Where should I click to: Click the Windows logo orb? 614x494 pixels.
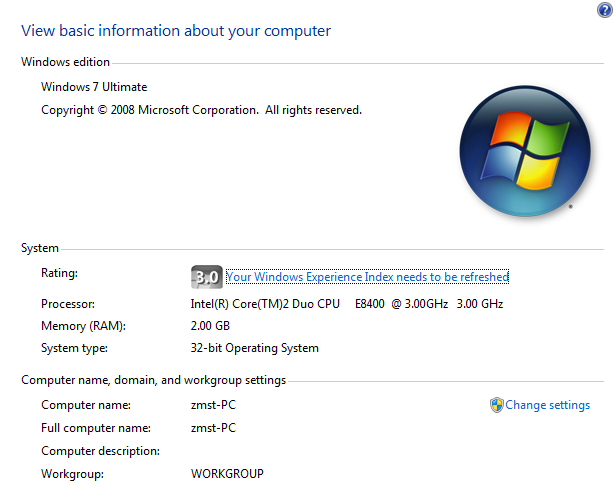pos(525,151)
